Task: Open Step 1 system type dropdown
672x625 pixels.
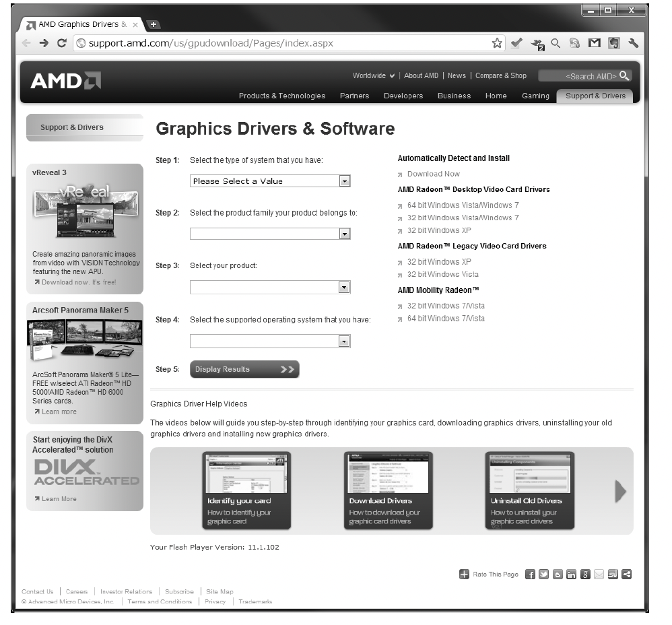Action: (x=270, y=181)
